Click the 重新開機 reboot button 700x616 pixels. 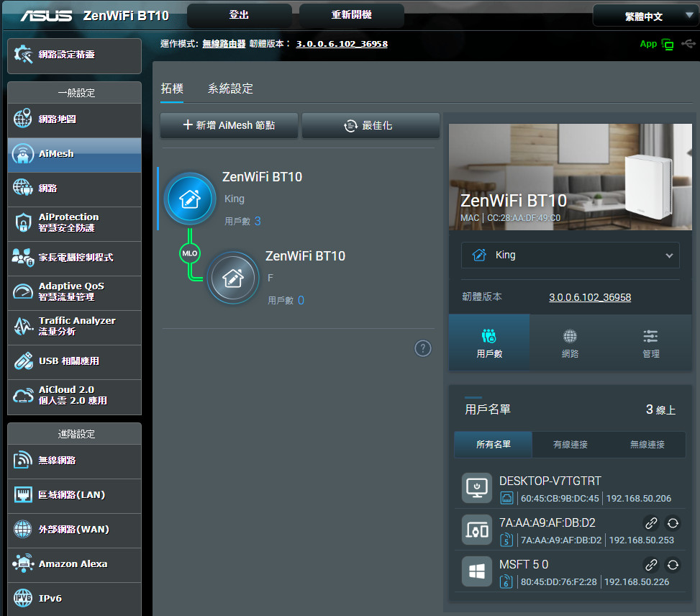point(352,15)
